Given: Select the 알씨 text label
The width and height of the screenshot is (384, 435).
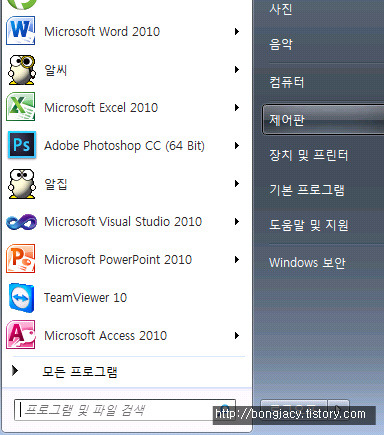Looking at the screenshot, I should click(x=56, y=70).
